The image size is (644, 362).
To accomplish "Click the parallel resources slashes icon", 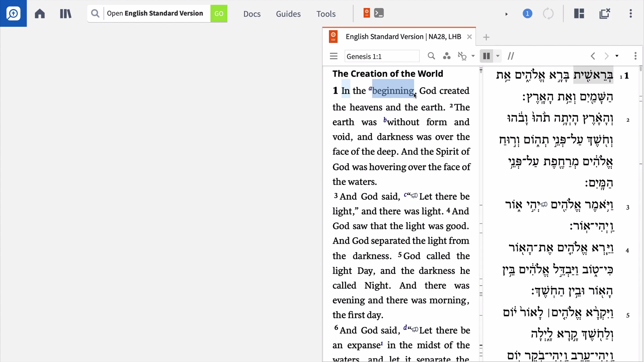I will tap(511, 56).
